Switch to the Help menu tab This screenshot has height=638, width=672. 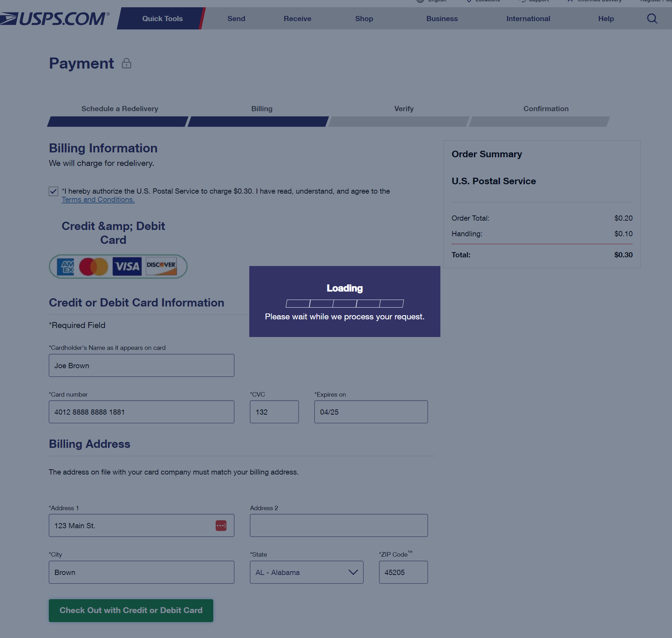point(606,18)
